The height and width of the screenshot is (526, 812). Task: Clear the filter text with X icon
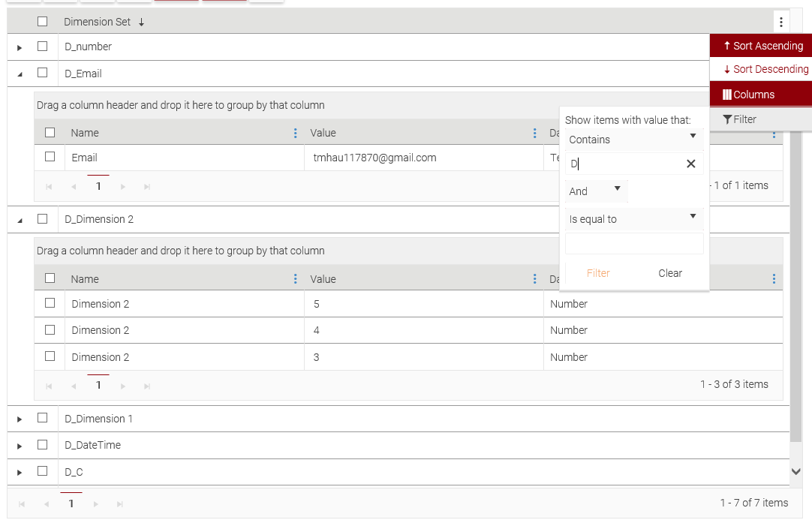pos(691,164)
